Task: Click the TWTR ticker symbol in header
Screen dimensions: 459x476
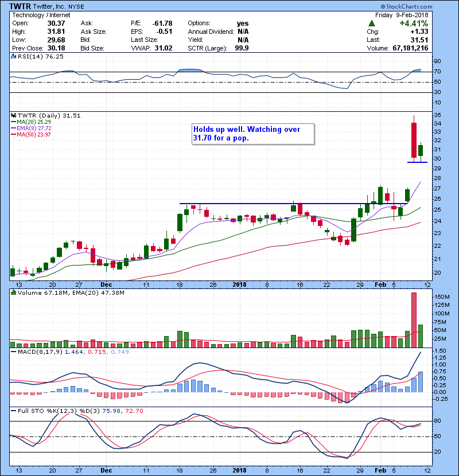Action: pyautogui.click(x=20, y=6)
